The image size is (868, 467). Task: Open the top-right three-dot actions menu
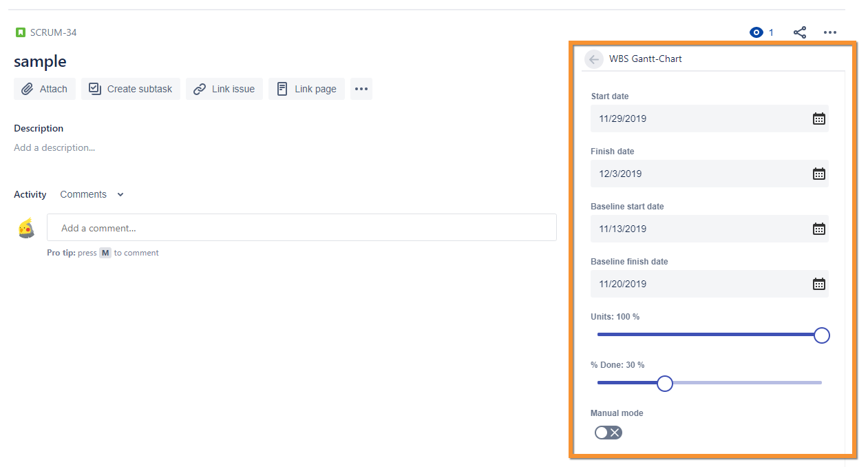[829, 32]
